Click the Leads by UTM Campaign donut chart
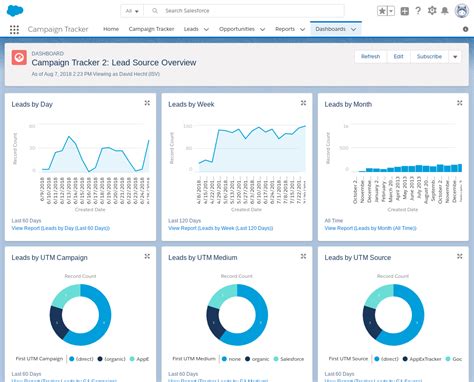This screenshot has height=382, width=474. click(x=80, y=315)
